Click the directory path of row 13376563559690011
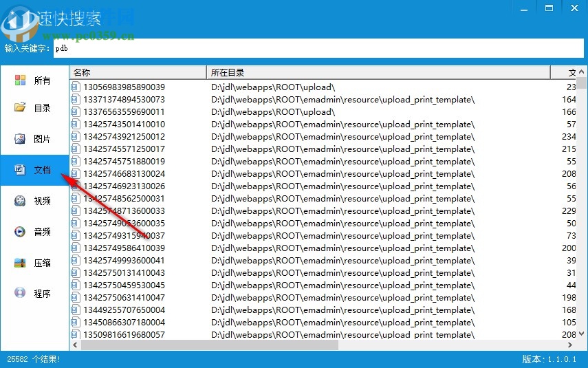The width and height of the screenshot is (588, 368). 273,112
